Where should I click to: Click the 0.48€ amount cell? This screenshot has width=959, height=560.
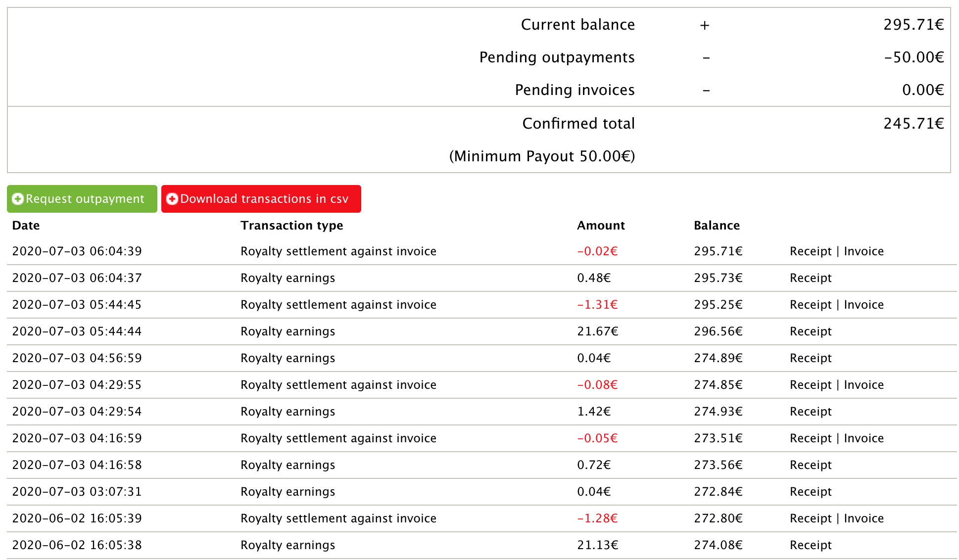594,278
